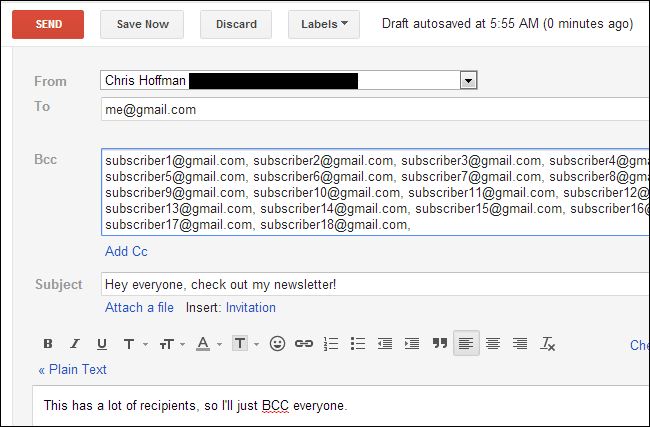Center align the text
650x427 pixels.
coord(493,344)
